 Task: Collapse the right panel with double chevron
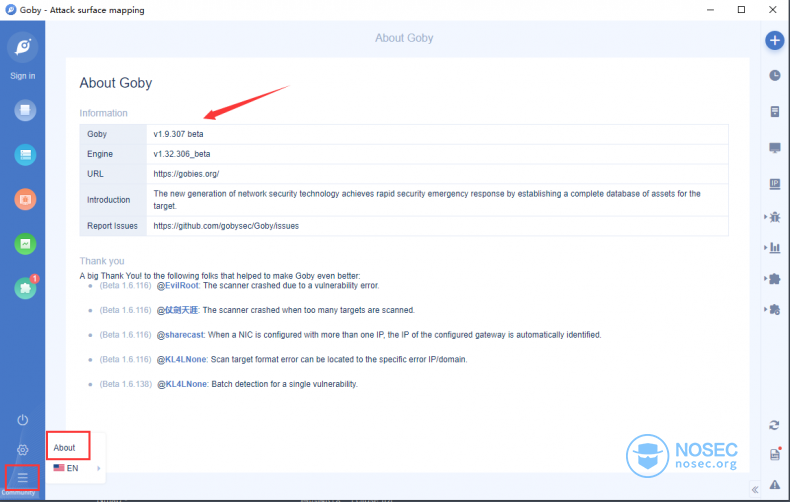[x=755, y=489]
